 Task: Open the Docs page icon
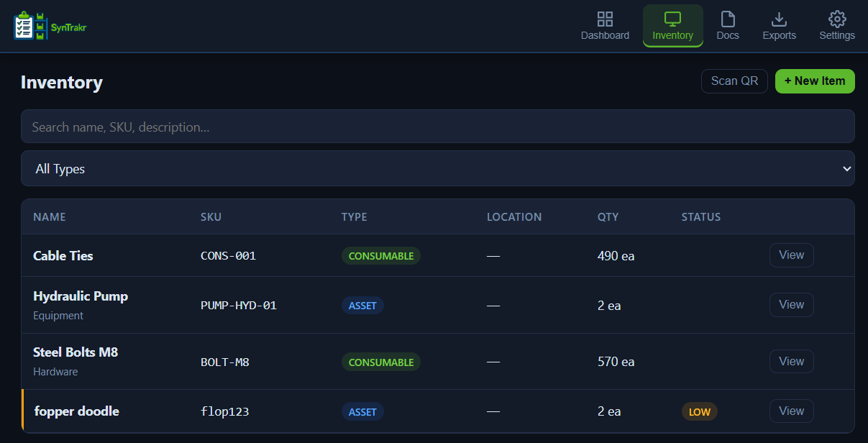click(728, 19)
